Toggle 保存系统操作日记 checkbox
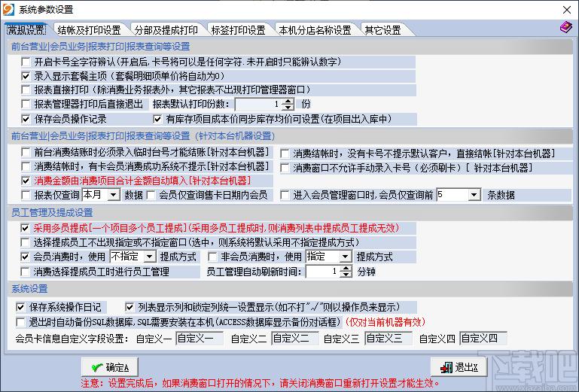Screen dimensions: 579x392 click(x=21, y=307)
